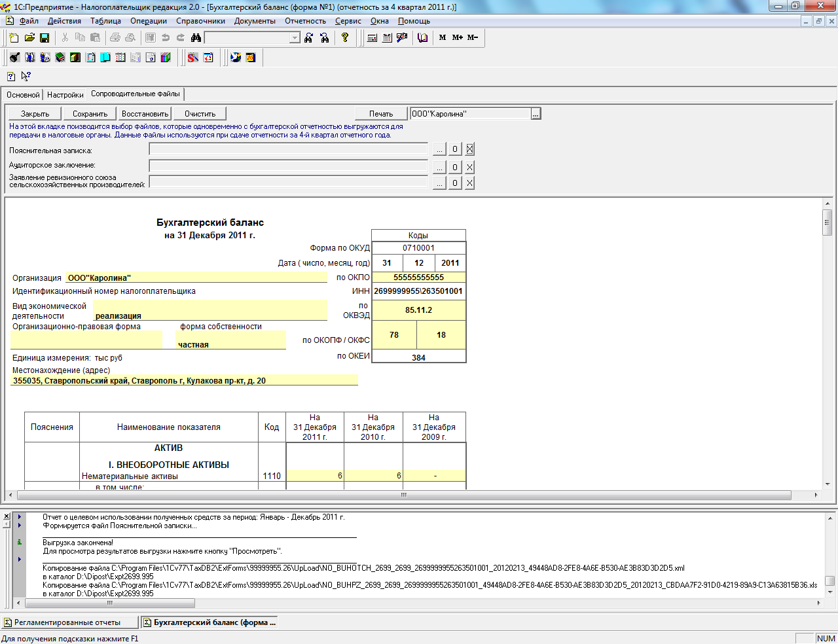This screenshot has height=644, width=838.
Task: Open the Отчетность menu
Action: 305,21
